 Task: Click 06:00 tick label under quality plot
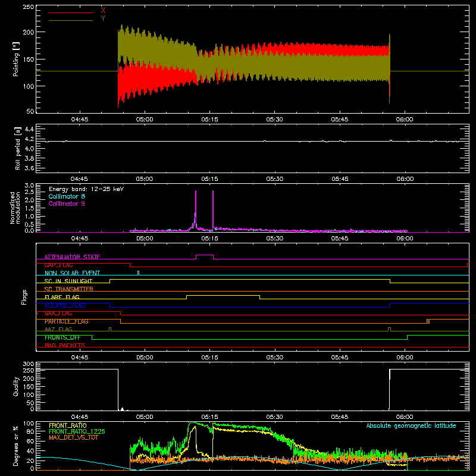coord(405,417)
